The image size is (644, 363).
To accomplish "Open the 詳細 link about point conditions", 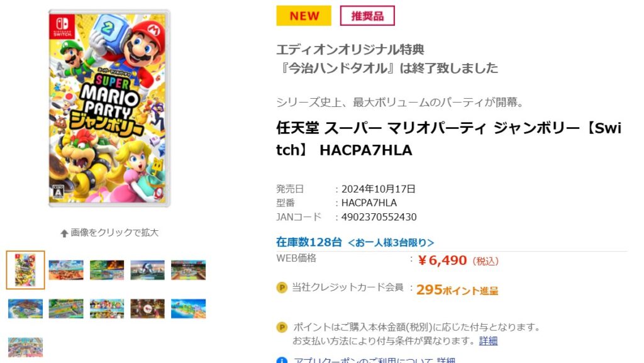I will (x=488, y=341).
